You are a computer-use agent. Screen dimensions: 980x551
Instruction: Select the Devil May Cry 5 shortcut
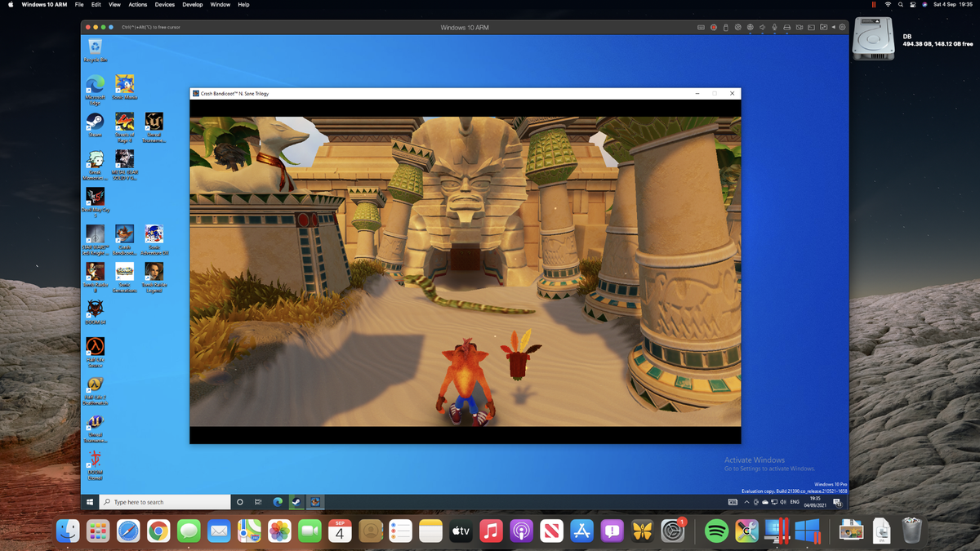pos(95,203)
